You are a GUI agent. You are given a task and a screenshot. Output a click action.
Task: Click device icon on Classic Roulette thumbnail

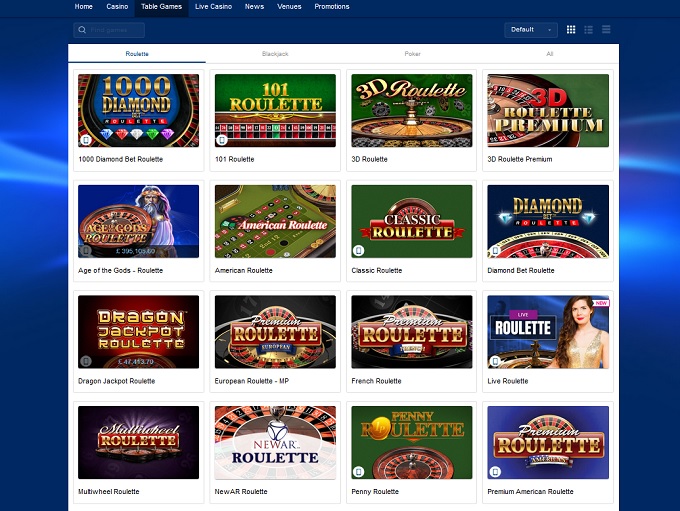(x=359, y=251)
